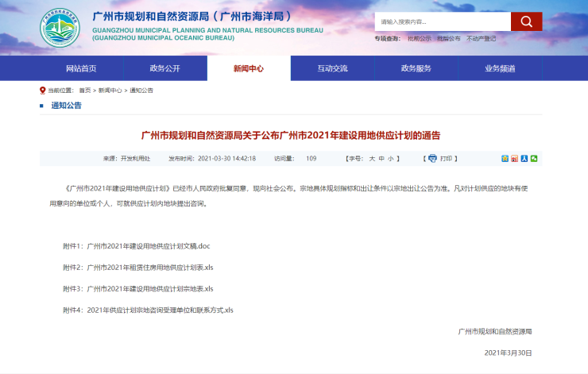Share via the Weibo icon

514,159
